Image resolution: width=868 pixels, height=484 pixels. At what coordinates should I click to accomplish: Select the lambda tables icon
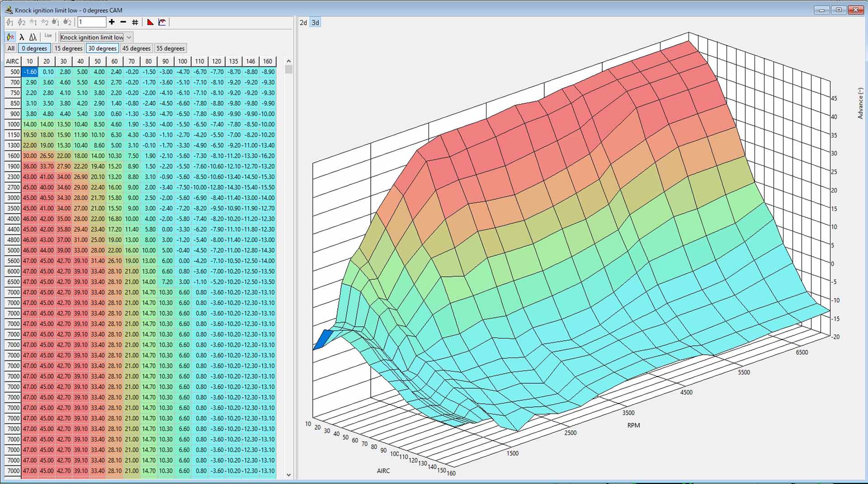click(x=22, y=37)
